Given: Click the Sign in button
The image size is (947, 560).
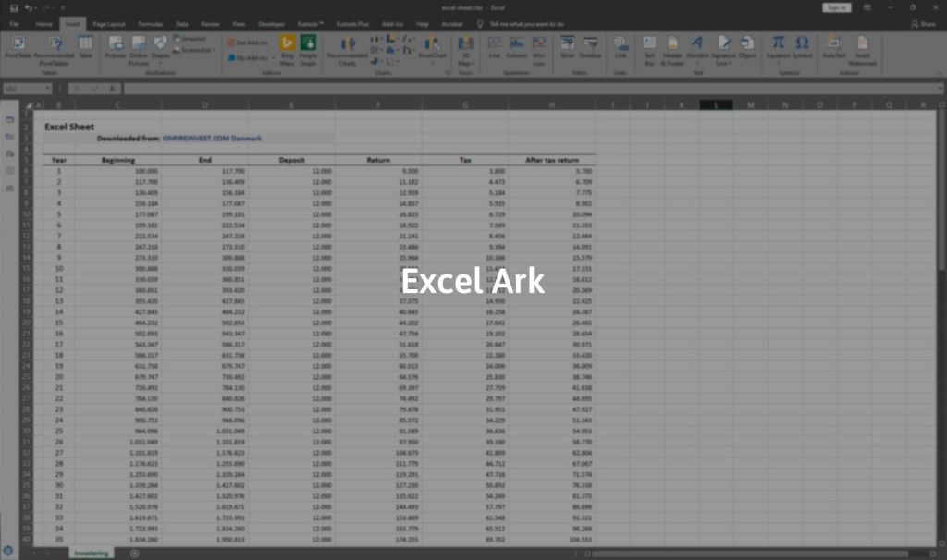Looking at the screenshot, I should [x=837, y=6].
